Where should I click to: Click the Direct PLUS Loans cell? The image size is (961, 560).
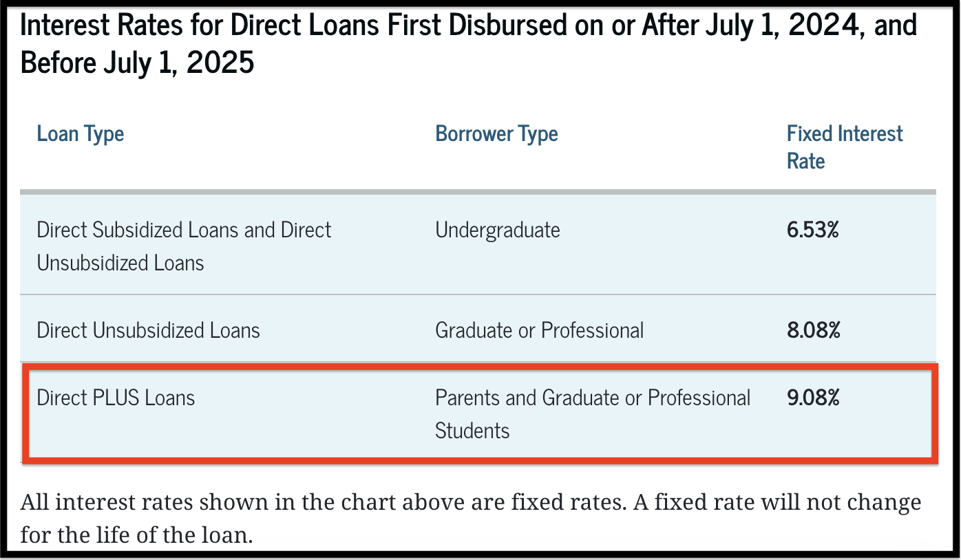(x=116, y=398)
